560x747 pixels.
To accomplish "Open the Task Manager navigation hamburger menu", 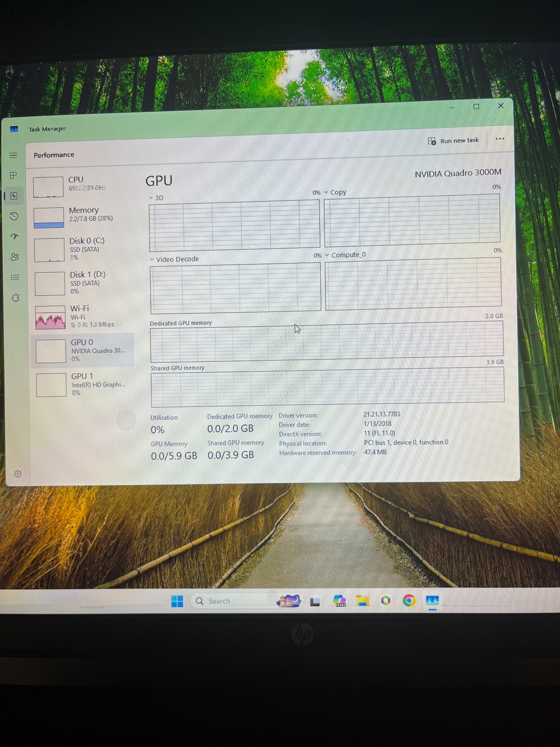I will [13, 155].
